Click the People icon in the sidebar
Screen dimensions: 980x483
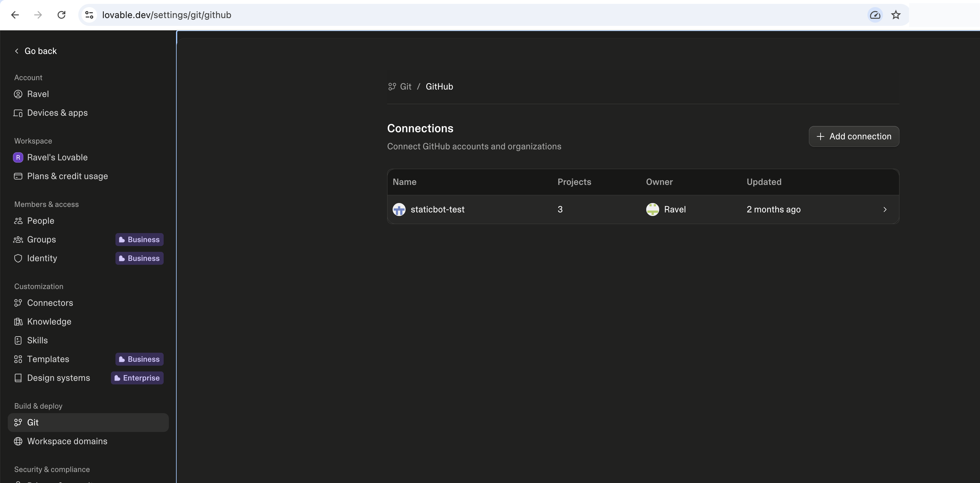(18, 220)
